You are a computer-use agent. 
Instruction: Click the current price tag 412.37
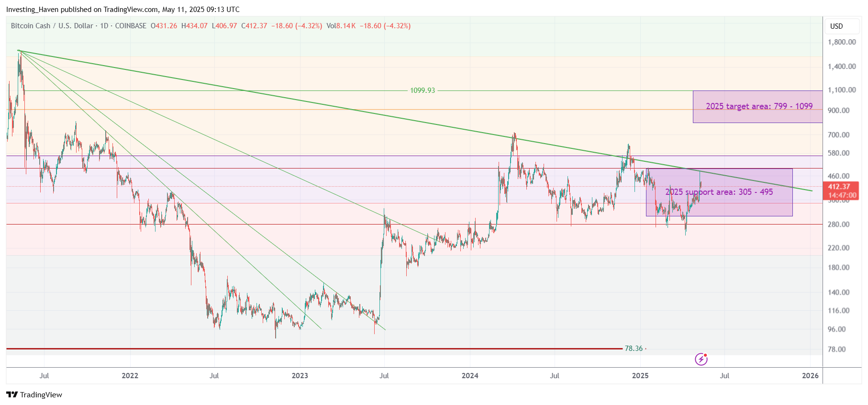(x=840, y=187)
